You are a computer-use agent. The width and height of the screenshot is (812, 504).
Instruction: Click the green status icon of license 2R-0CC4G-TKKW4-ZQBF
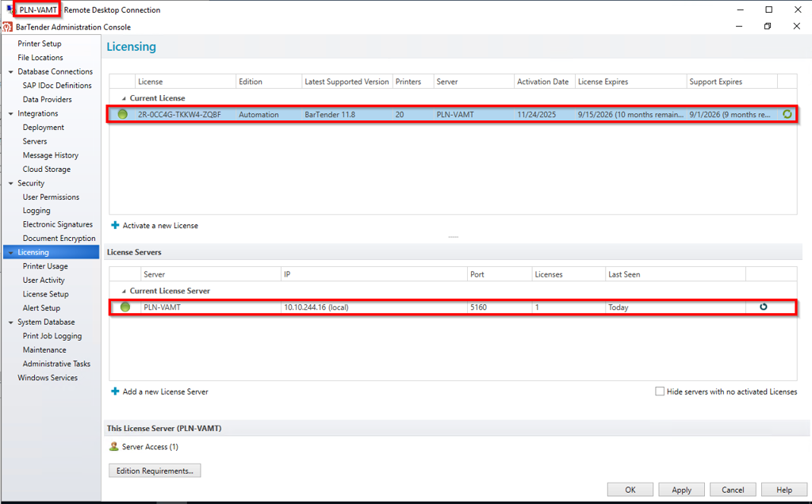point(123,114)
